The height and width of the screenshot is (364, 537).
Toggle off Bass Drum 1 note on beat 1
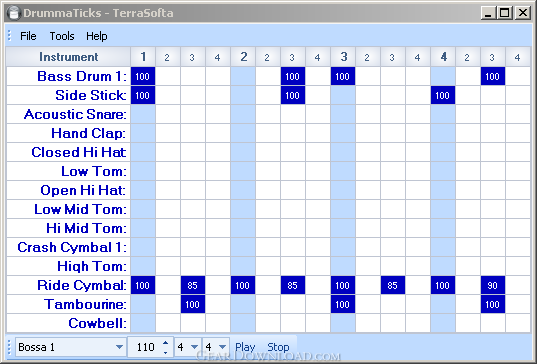pos(143,76)
